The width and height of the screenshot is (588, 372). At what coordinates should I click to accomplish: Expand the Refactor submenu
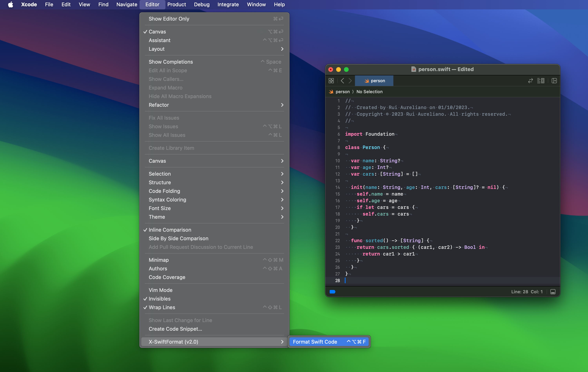[214, 105]
